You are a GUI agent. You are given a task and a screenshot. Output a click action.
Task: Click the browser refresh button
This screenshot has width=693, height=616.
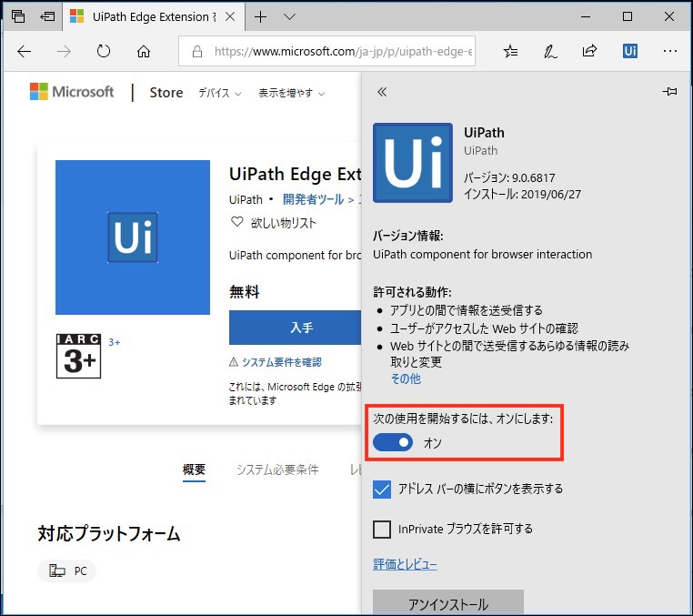point(103,52)
